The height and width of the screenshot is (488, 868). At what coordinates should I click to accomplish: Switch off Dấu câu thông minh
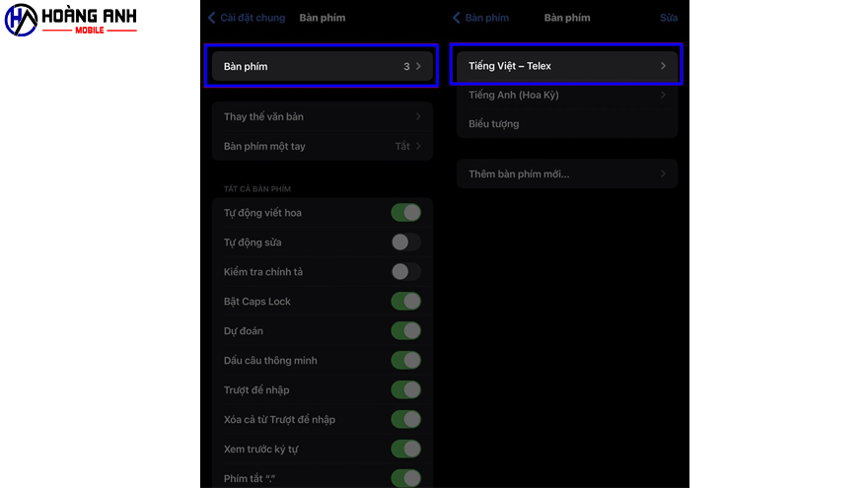tap(405, 361)
